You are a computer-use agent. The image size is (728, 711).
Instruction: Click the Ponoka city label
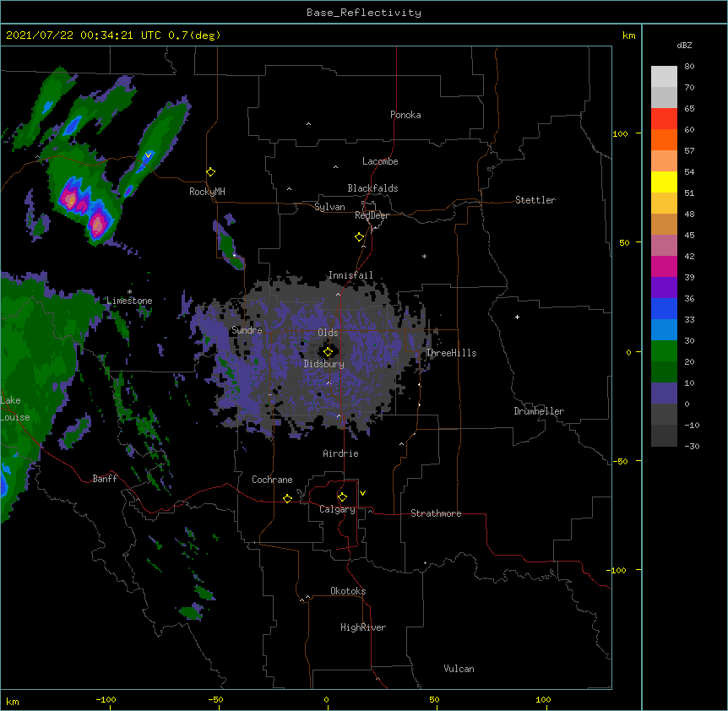pyautogui.click(x=405, y=115)
